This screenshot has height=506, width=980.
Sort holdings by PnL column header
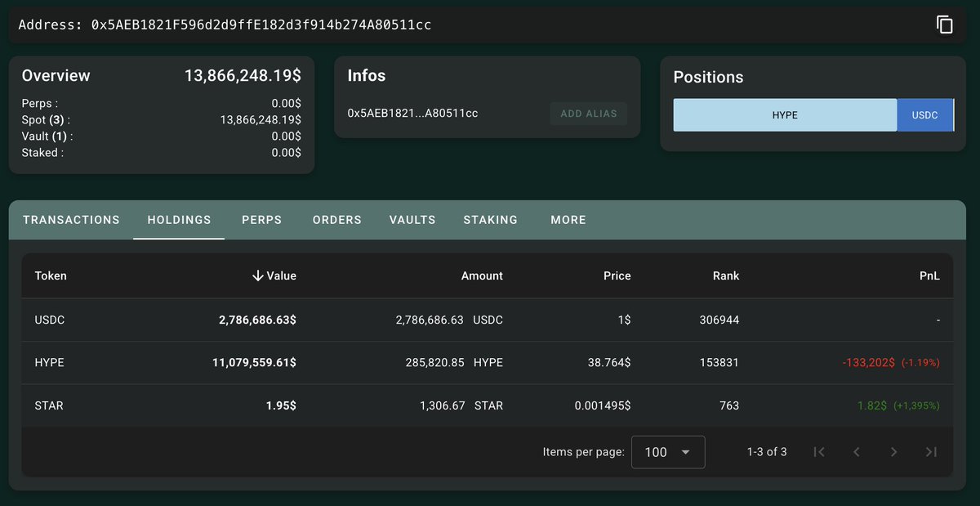pyautogui.click(x=929, y=276)
